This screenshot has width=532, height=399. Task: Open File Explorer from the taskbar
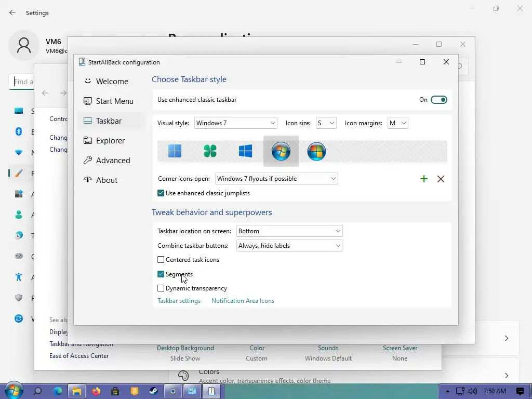pos(77,391)
